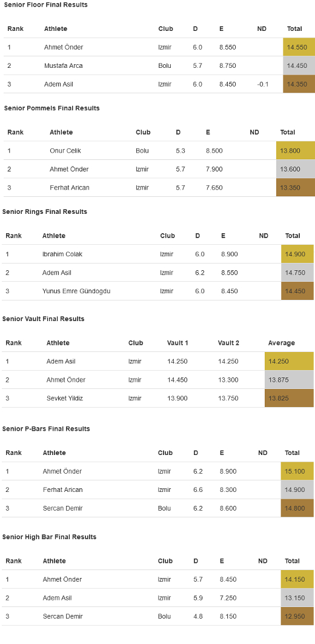
Task: Select Ferhat Arican in Pommels results
Action: pyautogui.click(x=70, y=188)
